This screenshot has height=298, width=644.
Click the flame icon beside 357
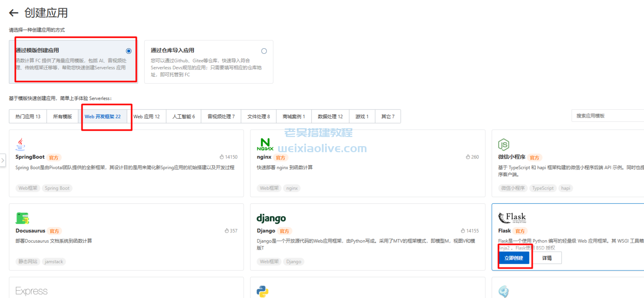[x=227, y=231]
